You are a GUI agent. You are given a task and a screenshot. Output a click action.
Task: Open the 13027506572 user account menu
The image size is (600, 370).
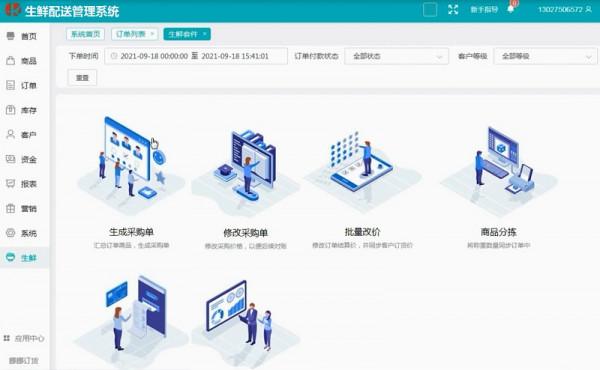565,10
